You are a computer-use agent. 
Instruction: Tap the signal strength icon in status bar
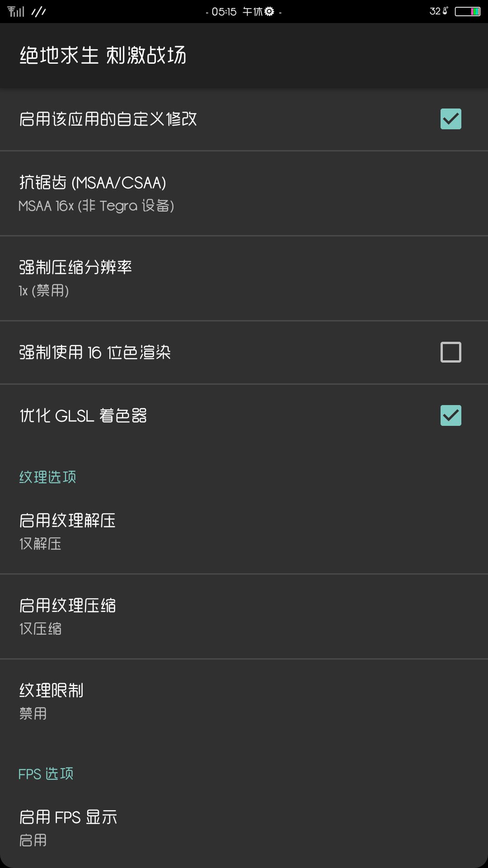point(16,11)
